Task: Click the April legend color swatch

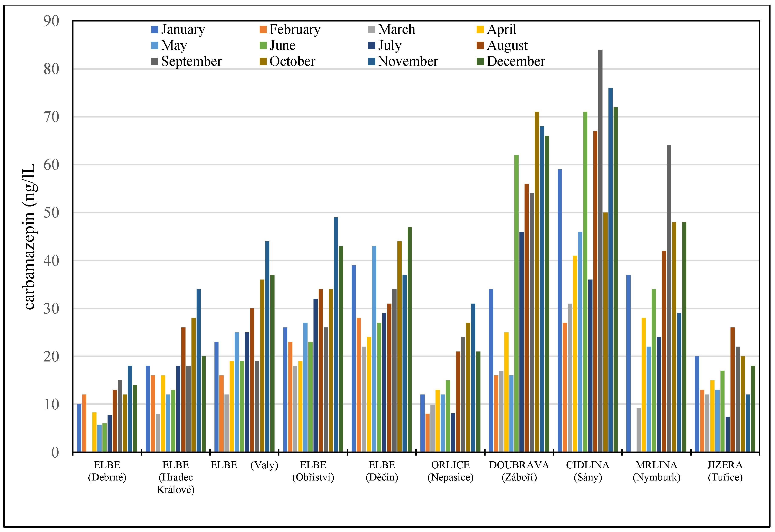Action: click(x=480, y=29)
